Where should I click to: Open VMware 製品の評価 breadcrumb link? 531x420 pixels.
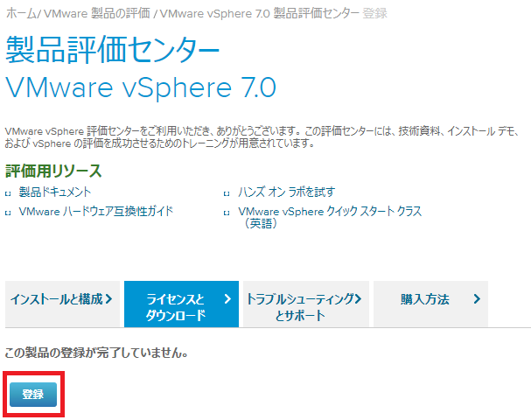(x=97, y=13)
